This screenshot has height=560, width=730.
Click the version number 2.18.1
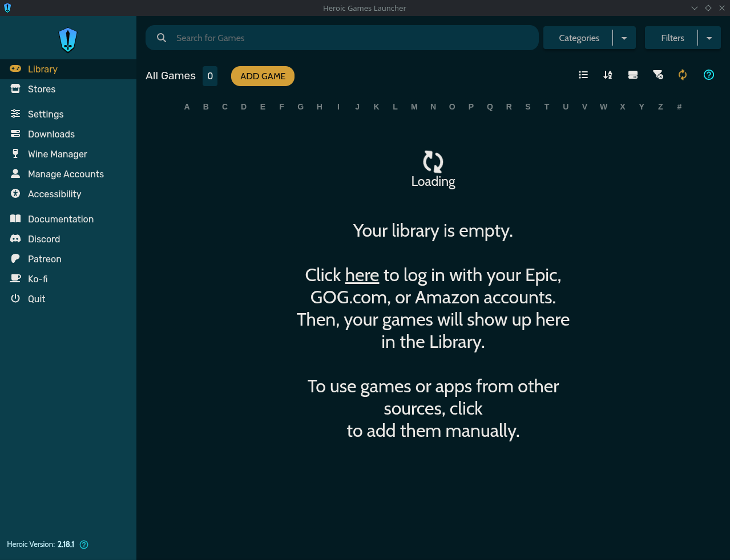click(x=66, y=544)
